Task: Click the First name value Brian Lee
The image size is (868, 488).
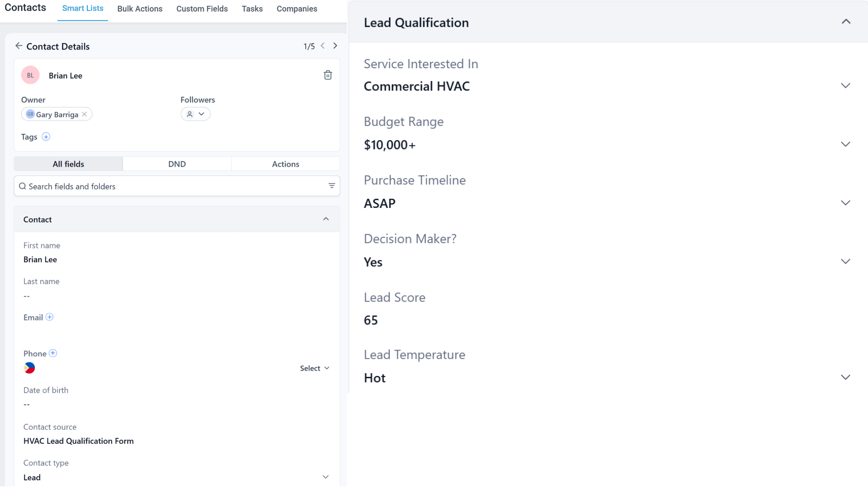Action: tap(40, 260)
